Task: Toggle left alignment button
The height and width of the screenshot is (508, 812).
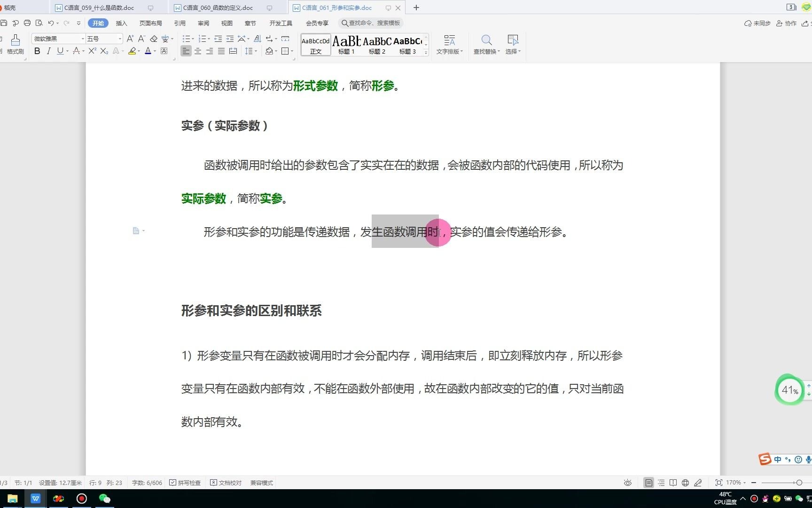Action: [x=186, y=51]
